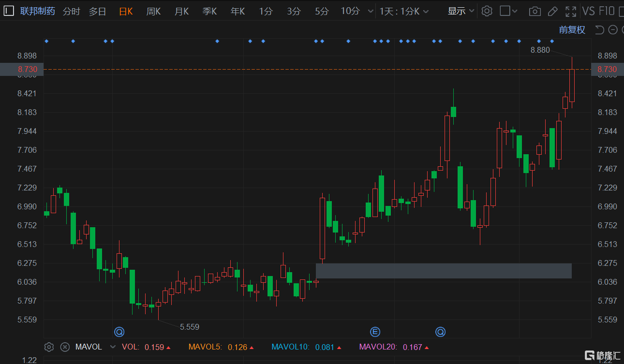This screenshot has width=624, height=364.
Task: Enter fullscreen with the expand icon
Action: tap(571, 11)
